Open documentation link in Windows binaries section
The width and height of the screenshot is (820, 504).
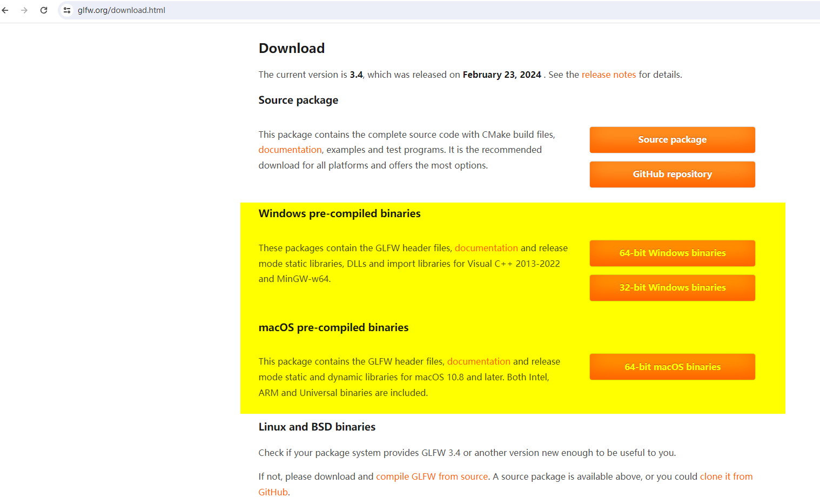pyautogui.click(x=486, y=248)
